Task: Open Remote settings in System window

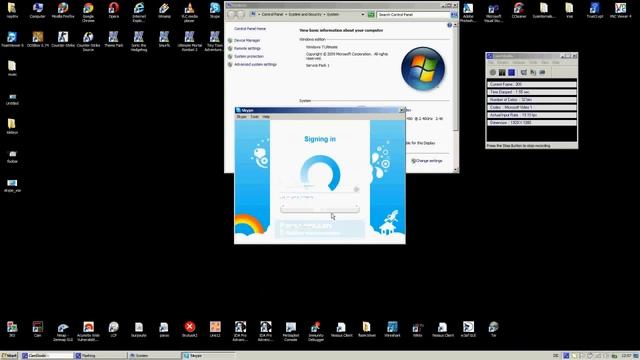Action: tap(247, 49)
